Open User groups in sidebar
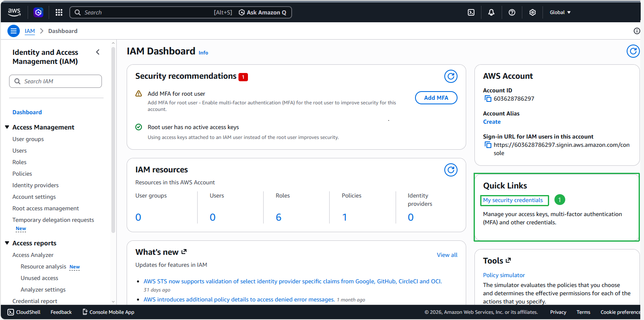 pyautogui.click(x=28, y=139)
